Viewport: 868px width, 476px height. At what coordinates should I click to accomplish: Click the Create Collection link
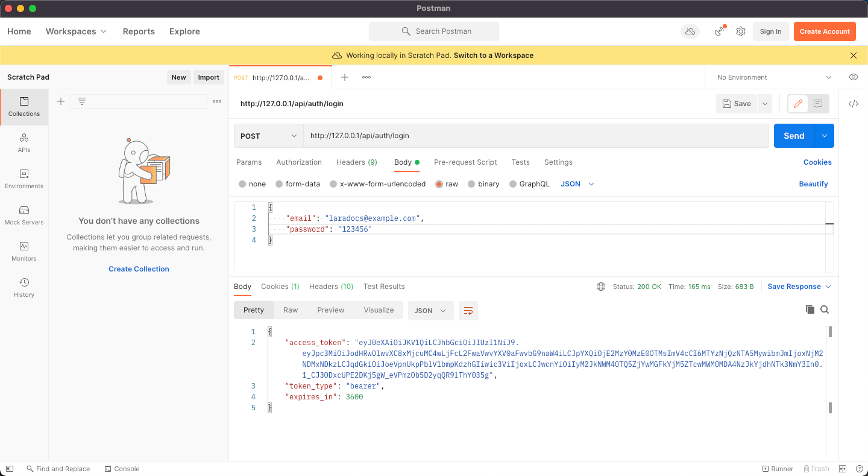point(139,269)
